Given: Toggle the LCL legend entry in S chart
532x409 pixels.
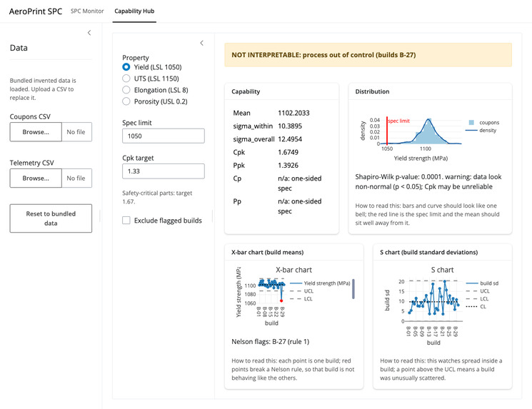Looking at the screenshot, I should (x=478, y=299).
